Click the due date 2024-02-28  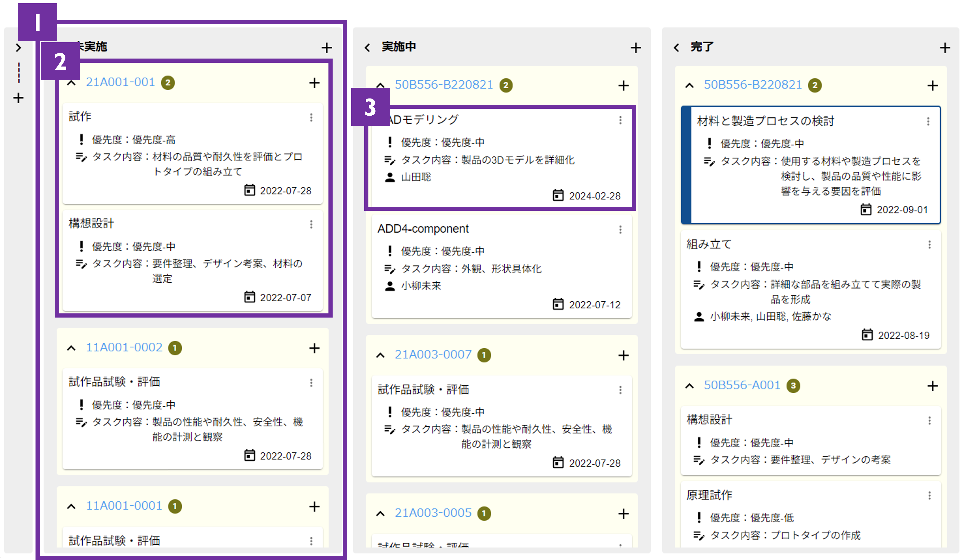(x=595, y=196)
